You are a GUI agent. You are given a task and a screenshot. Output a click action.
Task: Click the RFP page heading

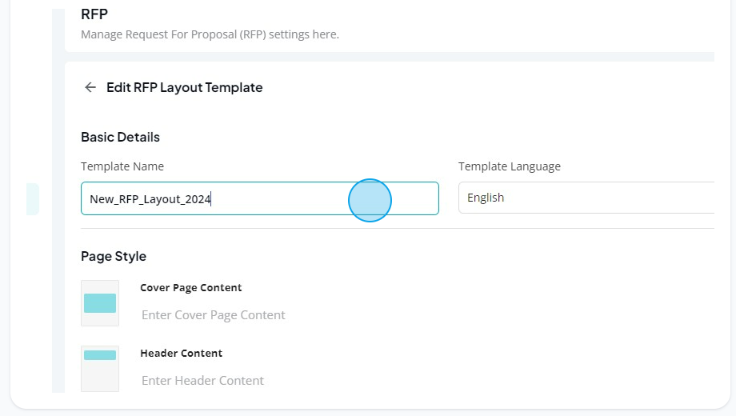[x=94, y=14]
